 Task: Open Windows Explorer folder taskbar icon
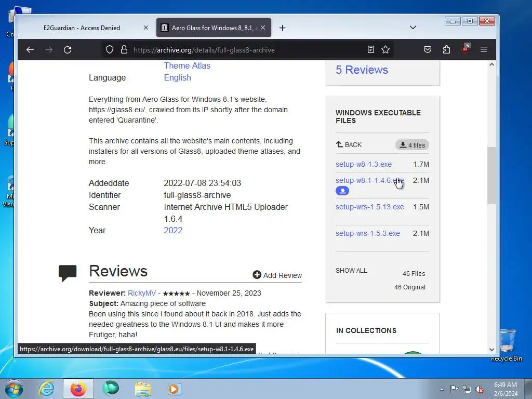pyautogui.click(x=143, y=389)
